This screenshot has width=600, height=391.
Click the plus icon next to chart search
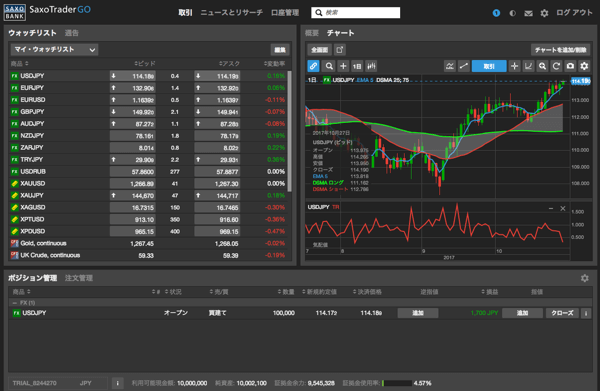pyautogui.click(x=343, y=66)
